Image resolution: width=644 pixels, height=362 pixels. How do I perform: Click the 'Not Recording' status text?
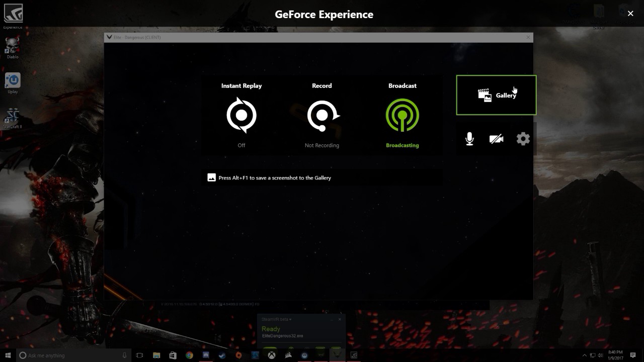pos(322,145)
